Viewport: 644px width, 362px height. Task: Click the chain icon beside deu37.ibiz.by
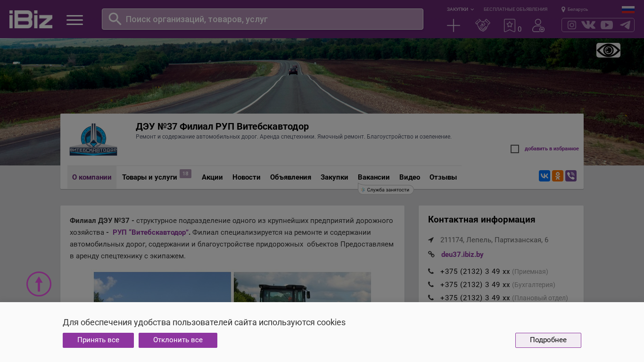click(x=431, y=255)
